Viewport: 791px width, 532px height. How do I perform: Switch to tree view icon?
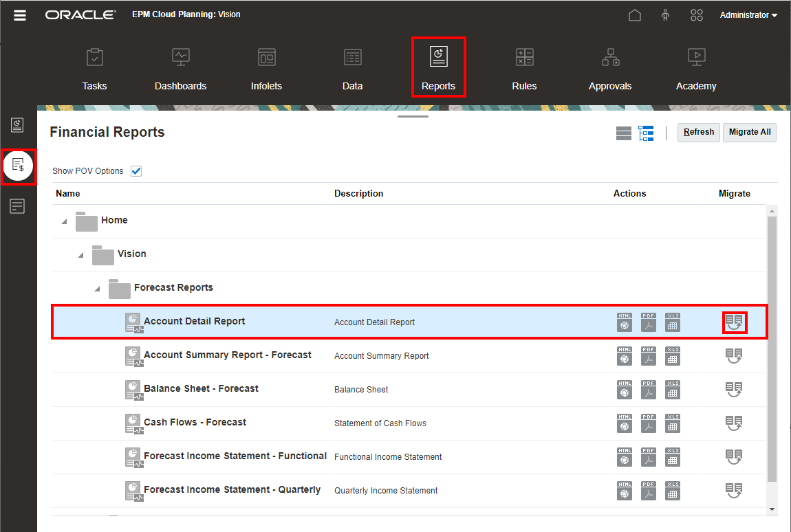tap(646, 133)
